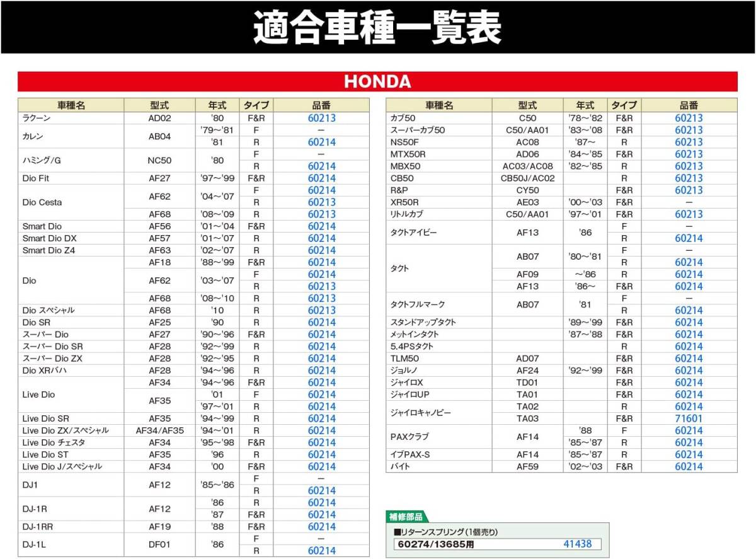Select the 'Dio スペシャル' model name
The image size is (756, 559).
click(49, 310)
